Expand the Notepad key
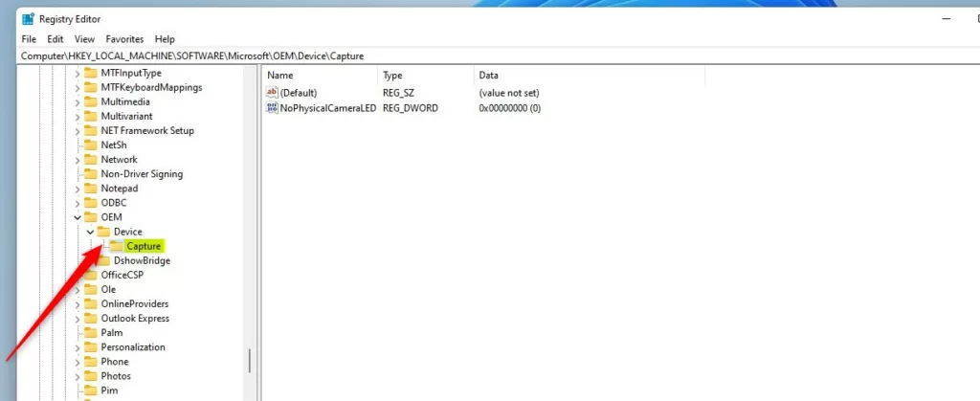This screenshot has height=401, width=980. pyautogui.click(x=78, y=189)
